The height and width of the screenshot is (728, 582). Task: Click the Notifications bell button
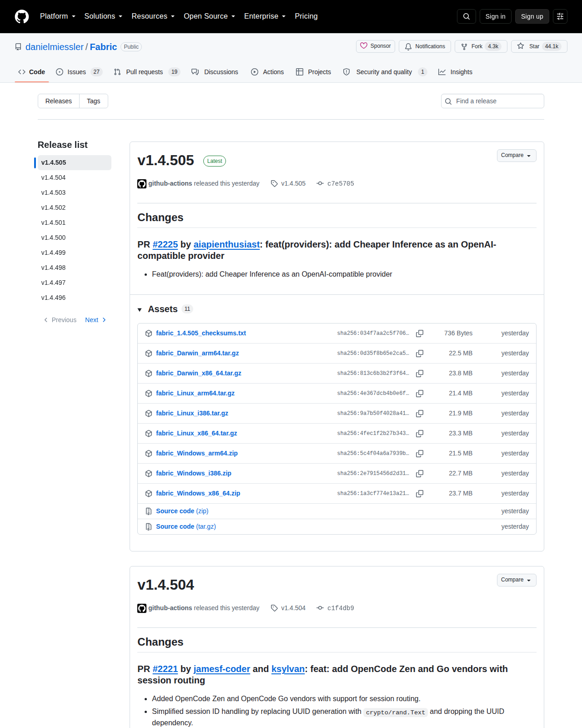click(x=425, y=46)
